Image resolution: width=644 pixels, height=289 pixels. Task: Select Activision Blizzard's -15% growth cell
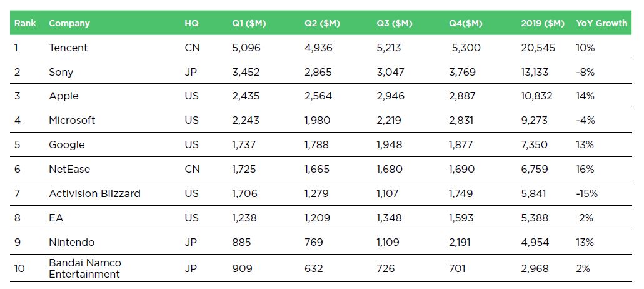tap(587, 193)
